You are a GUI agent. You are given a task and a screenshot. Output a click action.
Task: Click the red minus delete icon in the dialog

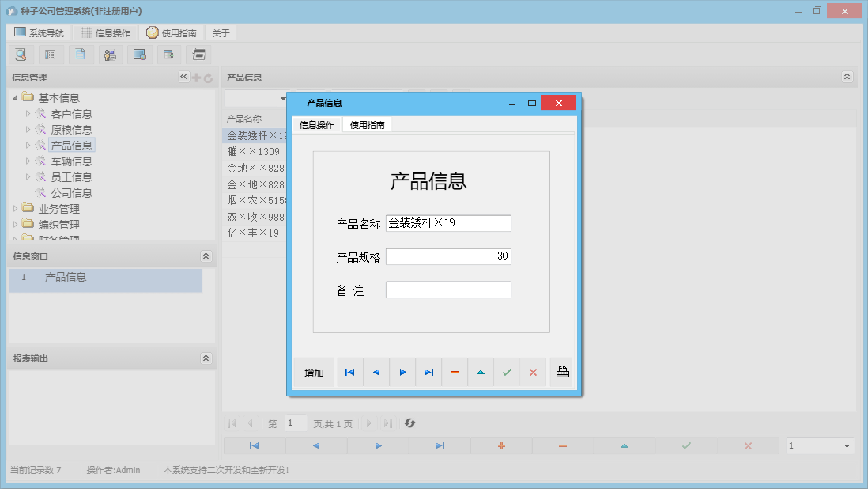click(455, 371)
